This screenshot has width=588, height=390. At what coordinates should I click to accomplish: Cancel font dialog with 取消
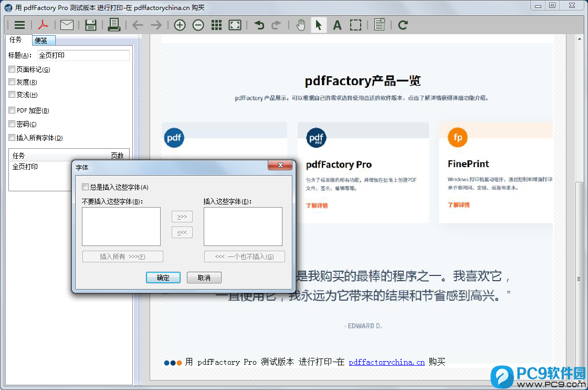tap(204, 278)
